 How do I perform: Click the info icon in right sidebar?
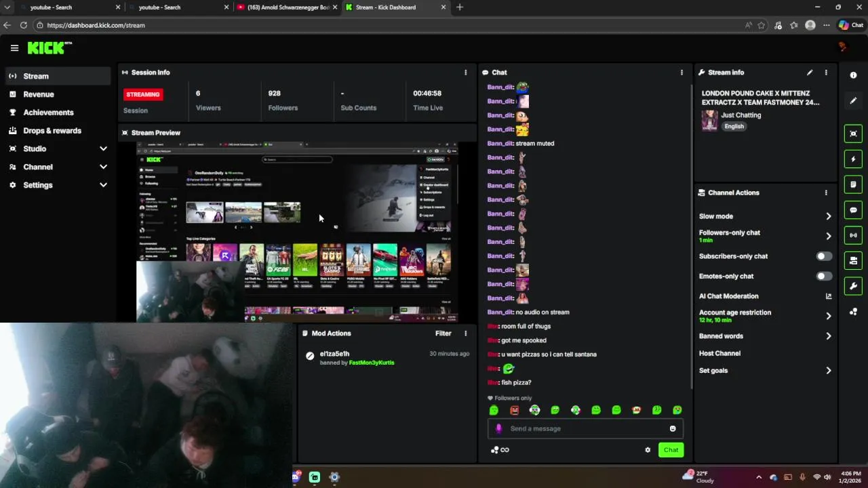853,75
